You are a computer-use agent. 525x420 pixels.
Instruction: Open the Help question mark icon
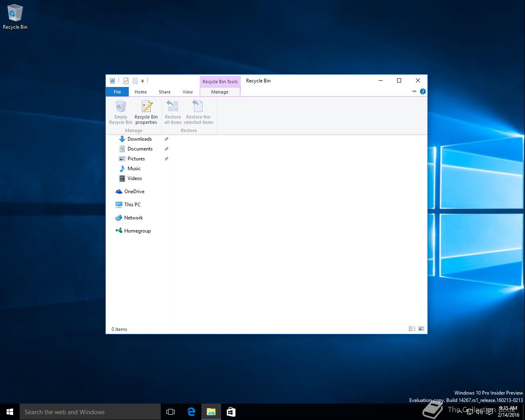pyautogui.click(x=423, y=91)
